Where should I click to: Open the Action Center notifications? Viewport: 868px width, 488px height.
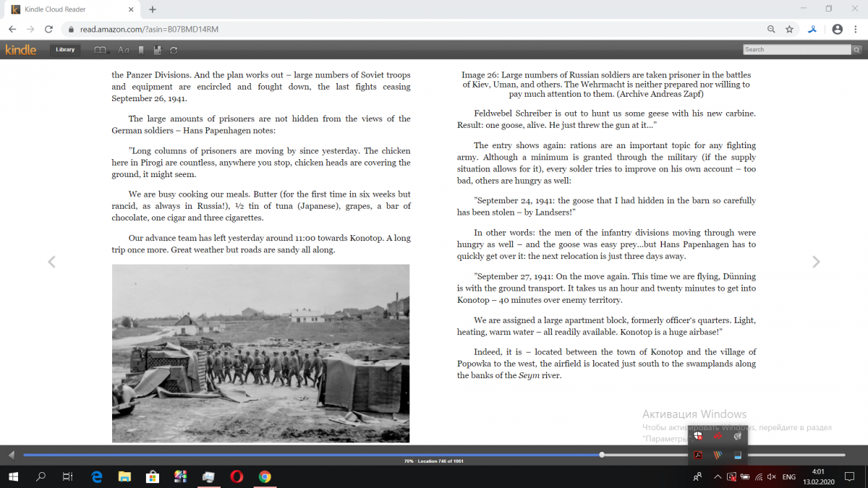pos(851,477)
